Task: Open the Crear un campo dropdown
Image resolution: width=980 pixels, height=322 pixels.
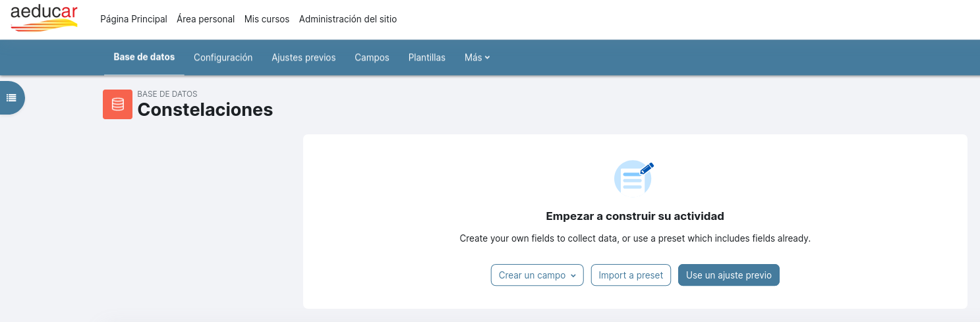Action: point(538,275)
